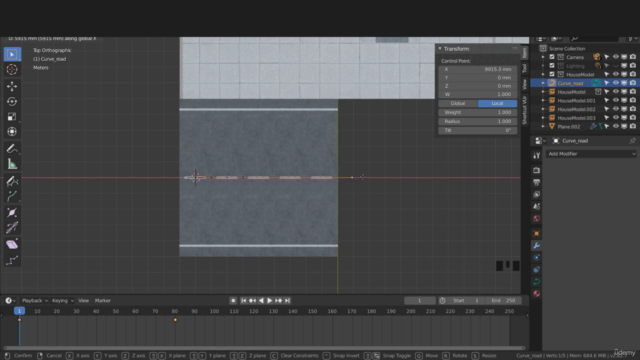Image resolution: width=640 pixels, height=360 pixels.
Task: Switch sidebar to the Tool tab
Action: tap(525, 68)
